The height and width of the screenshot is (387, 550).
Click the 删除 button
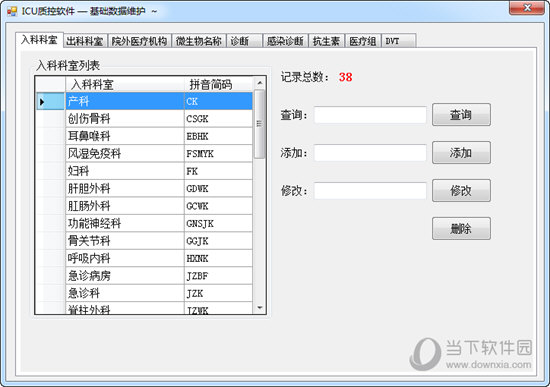[x=461, y=228]
